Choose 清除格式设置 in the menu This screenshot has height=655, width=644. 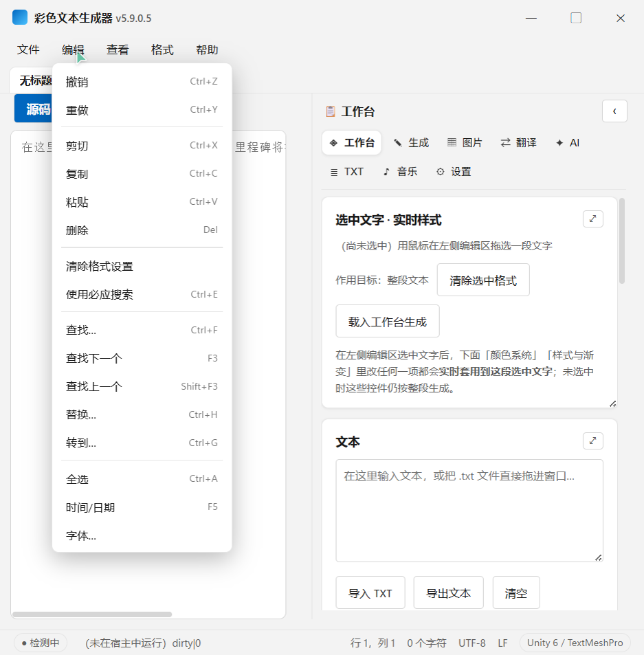coord(142,267)
